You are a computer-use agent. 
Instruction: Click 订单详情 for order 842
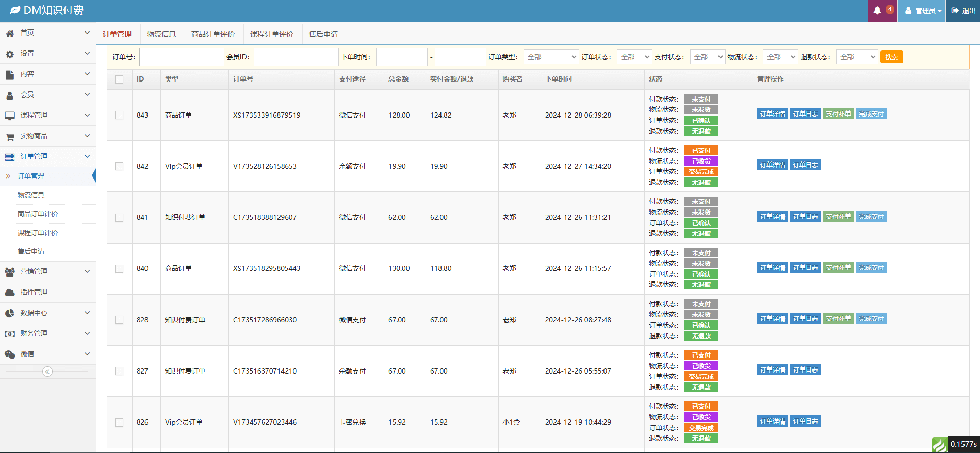(x=772, y=165)
